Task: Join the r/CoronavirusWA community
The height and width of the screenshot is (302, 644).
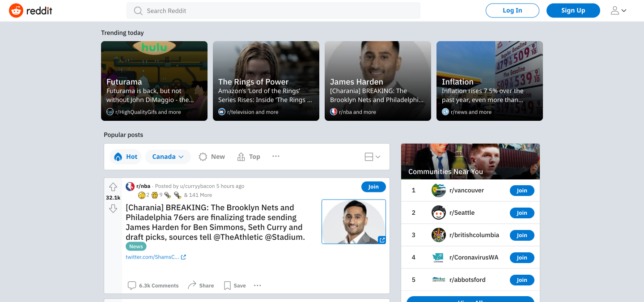Action: (522, 258)
